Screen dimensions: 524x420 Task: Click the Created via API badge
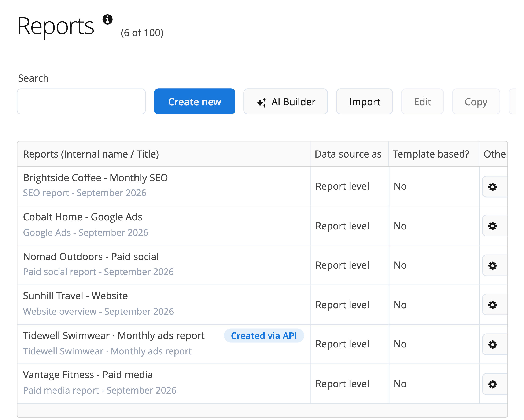264,336
